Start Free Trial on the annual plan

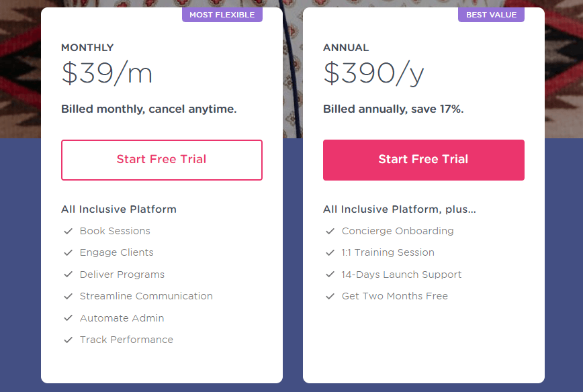(x=423, y=160)
